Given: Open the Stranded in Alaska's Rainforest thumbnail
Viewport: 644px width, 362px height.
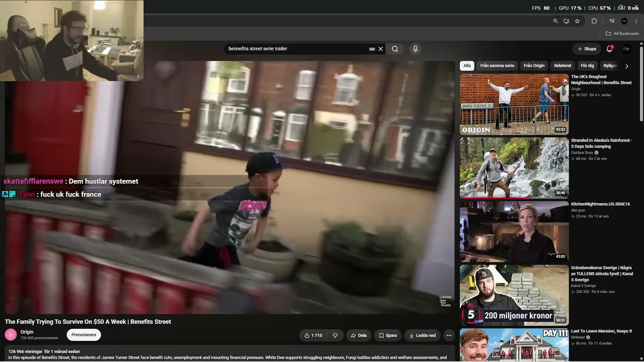Looking at the screenshot, I should pyautogui.click(x=514, y=168).
